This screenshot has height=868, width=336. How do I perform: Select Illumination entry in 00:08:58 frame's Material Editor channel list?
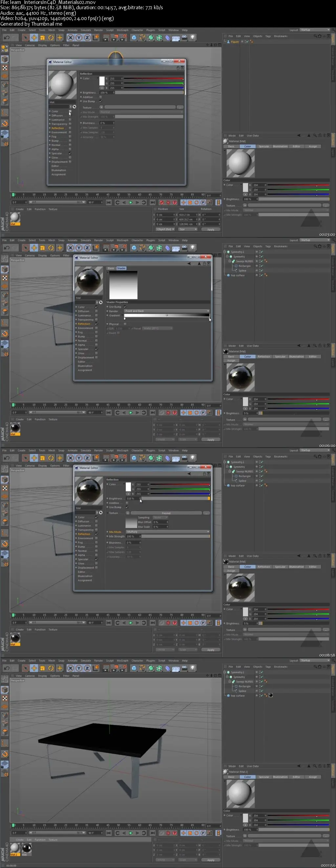pos(85,576)
